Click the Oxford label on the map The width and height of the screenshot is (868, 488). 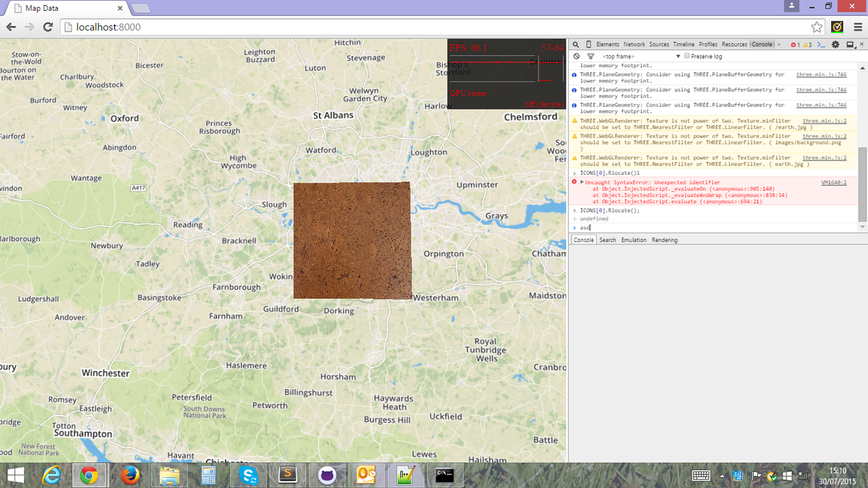click(124, 118)
